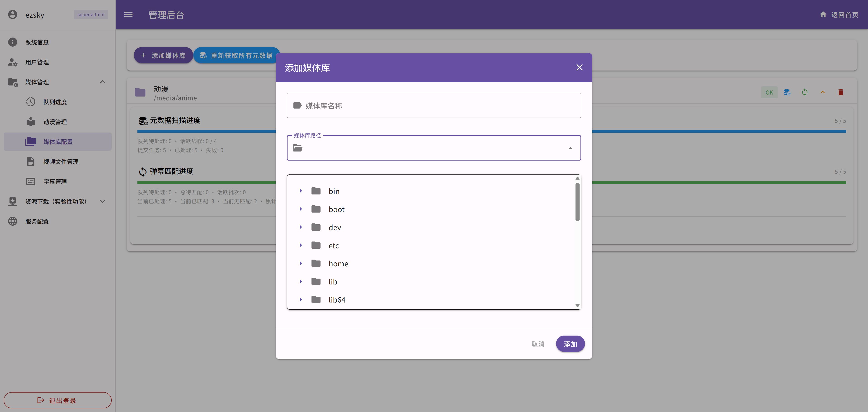
Task: Focus the 媒体库名称 input field
Action: [x=438, y=106]
